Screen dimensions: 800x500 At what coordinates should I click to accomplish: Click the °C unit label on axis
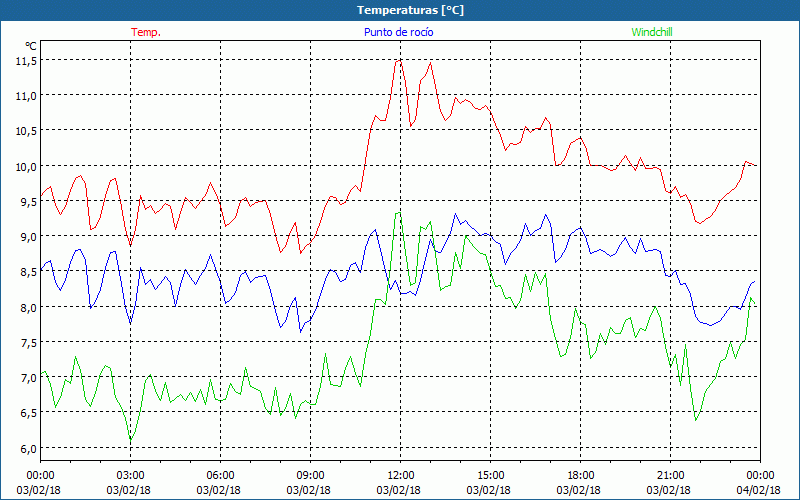click(31, 46)
